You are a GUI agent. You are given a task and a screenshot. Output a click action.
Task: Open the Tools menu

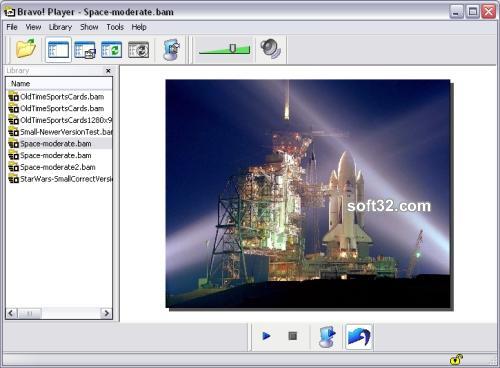(115, 27)
